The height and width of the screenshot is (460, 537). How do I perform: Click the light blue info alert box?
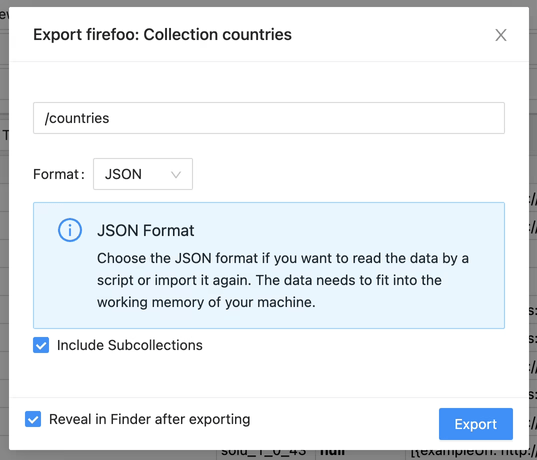pyautogui.click(x=269, y=265)
